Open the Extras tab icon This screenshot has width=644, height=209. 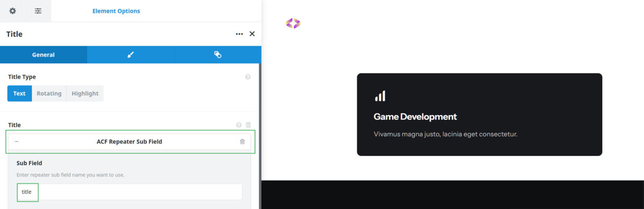(x=217, y=55)
